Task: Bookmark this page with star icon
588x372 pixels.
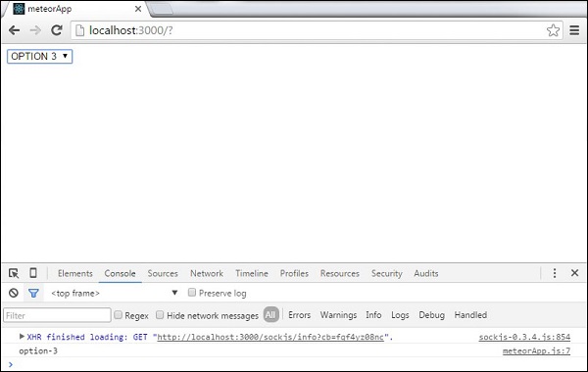Action: tap(553, 30)
